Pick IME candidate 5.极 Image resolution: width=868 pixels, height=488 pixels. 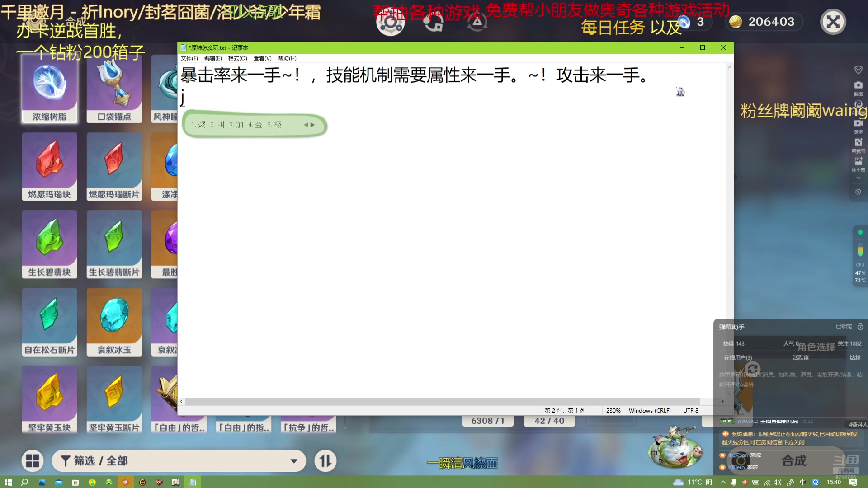tap(274, 125)
